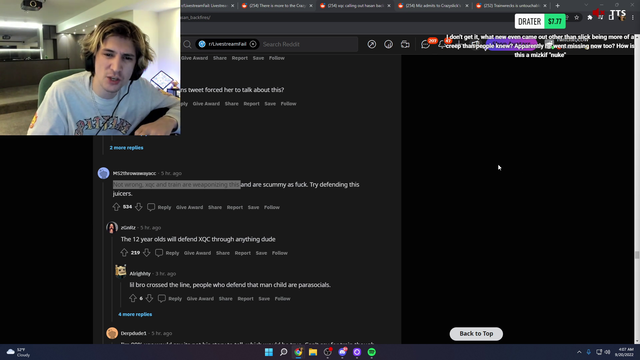Give Award to zGnitz comment
This screenshot has height=360, width=640.
click(x=197, y=253)
